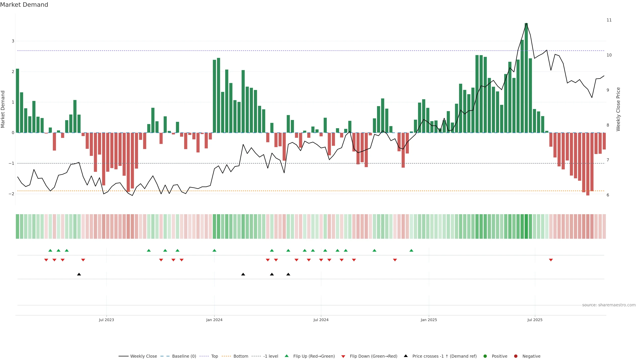644x362 pixels.
Task: Click the blue dashed Baseline legend symbol
Action: [x=165, y=356]
